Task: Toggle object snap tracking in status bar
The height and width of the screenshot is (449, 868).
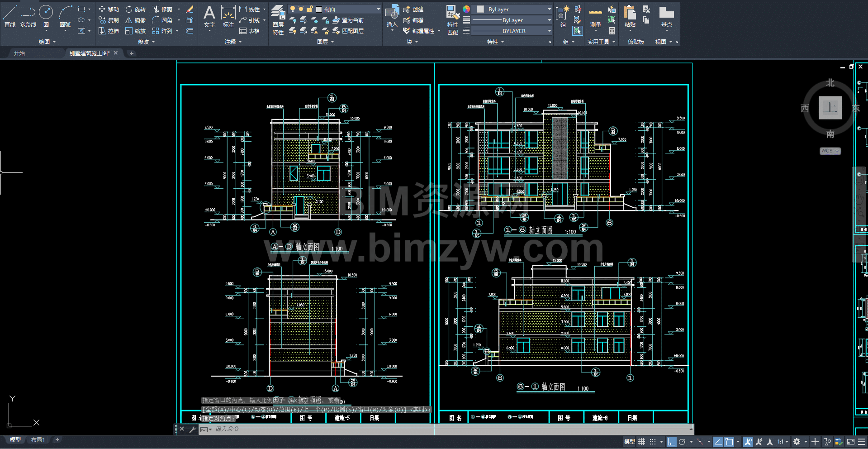Action: pyautogui.click(x=718, y=442)
